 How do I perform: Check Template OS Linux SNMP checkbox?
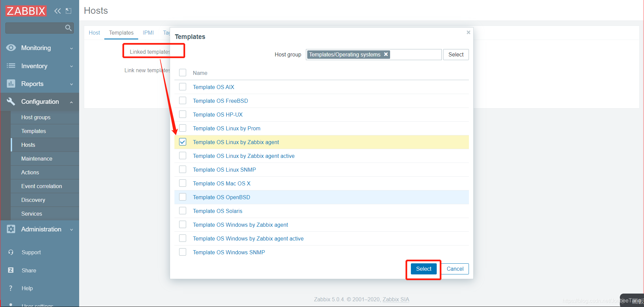coord(182,169)
